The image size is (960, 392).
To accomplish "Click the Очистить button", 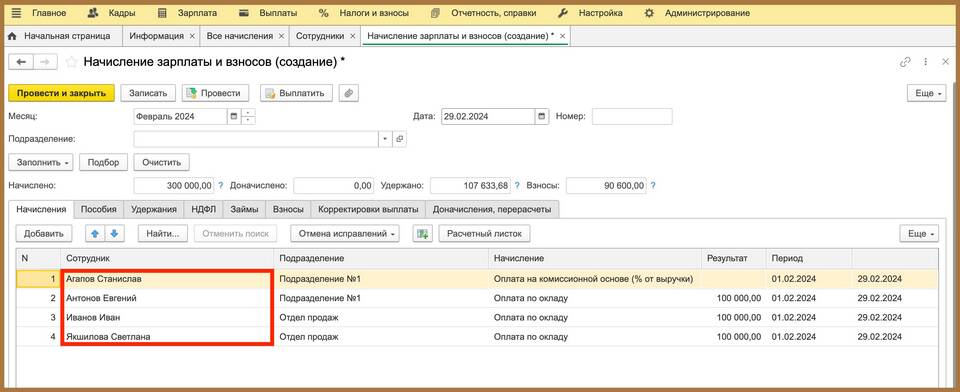I will coord(162,162).
